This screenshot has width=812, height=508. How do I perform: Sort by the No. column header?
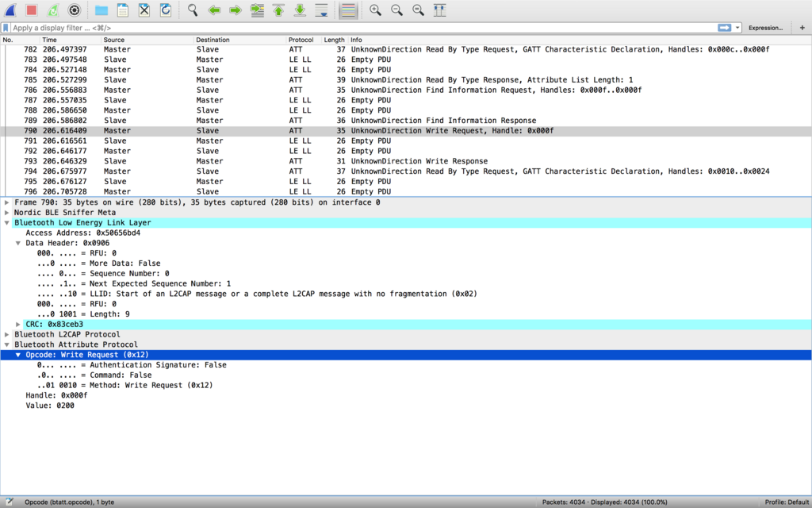click(x=20, y=40)
